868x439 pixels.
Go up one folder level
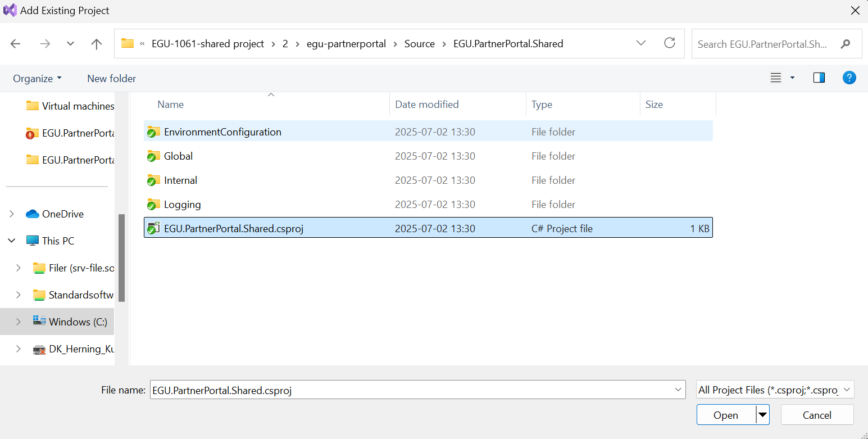pyautogui.click(x=97, y=44)
